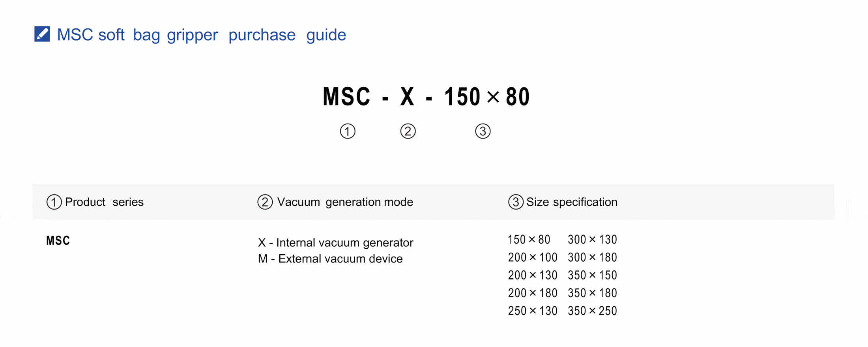The image size is (868, 347).
Task: Click the Size specification header label
Action: coord(572,202)
